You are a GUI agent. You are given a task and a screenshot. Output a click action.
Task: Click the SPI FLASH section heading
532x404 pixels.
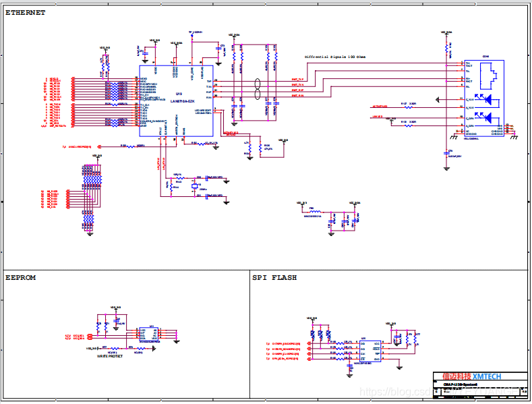274,278
